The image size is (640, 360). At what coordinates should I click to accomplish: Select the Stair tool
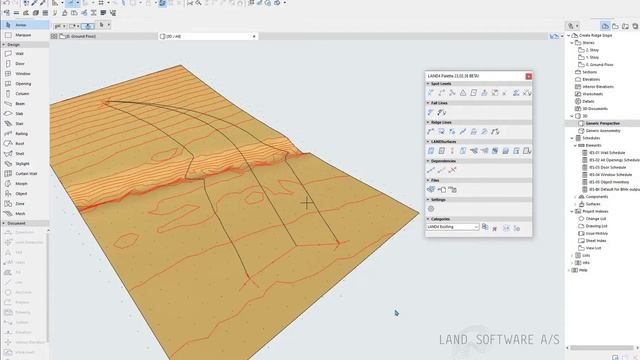click(x=24, y=124)
